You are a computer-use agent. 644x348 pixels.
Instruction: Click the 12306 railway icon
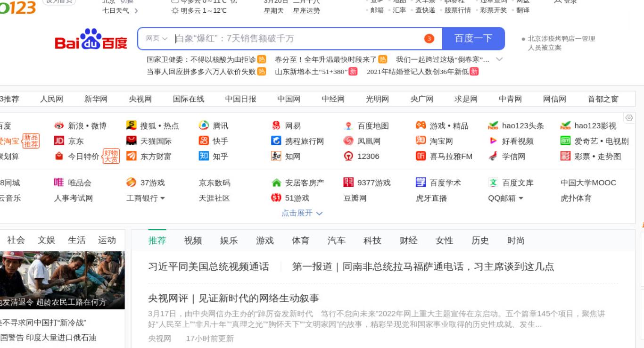coord(348,156)
